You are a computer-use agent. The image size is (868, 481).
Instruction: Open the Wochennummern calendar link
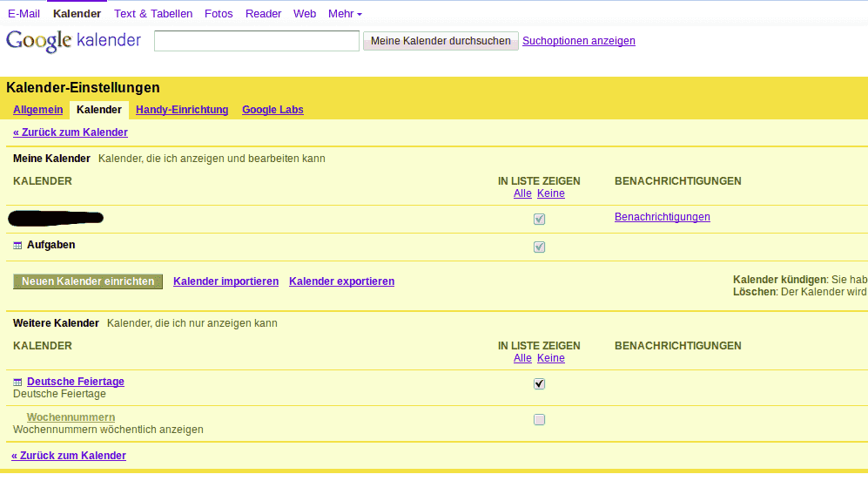pos(71,417)
